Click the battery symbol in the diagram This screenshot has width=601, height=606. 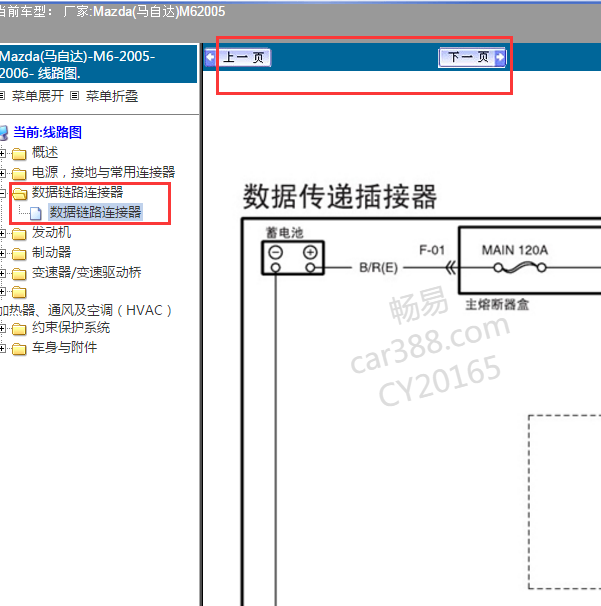pos(293,258)
